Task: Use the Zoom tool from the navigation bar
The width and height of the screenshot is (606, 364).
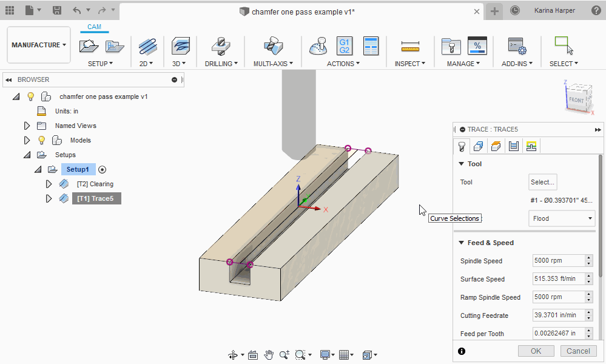Action: 284,355
